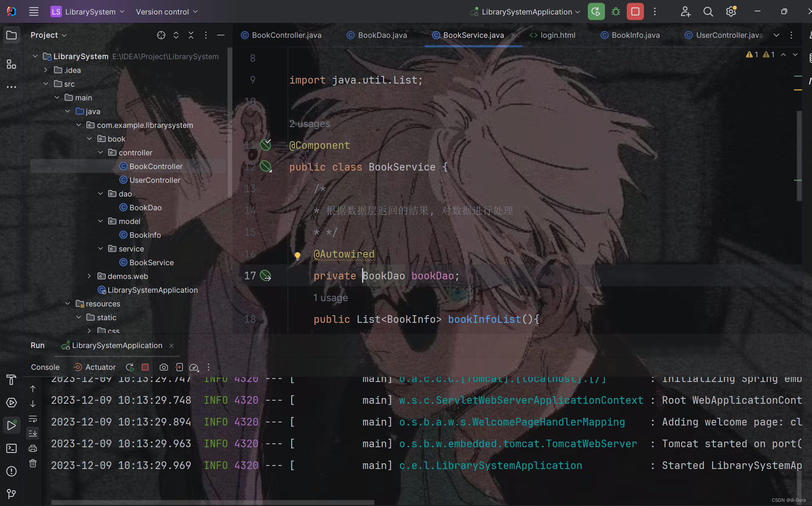
Task: Switch to BookInfo.java tab
Action: tap(630, 35)
